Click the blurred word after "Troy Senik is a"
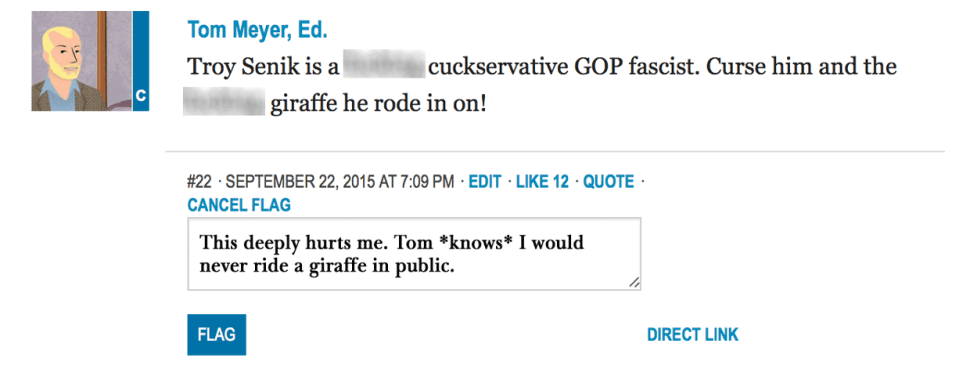The image size is (970, 365). [384, 66]
